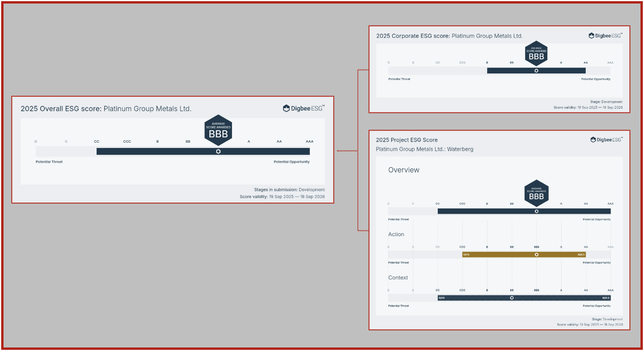Select the "2025 Project ESG Score" heading
644x351 pixels.
click(407, 140)
